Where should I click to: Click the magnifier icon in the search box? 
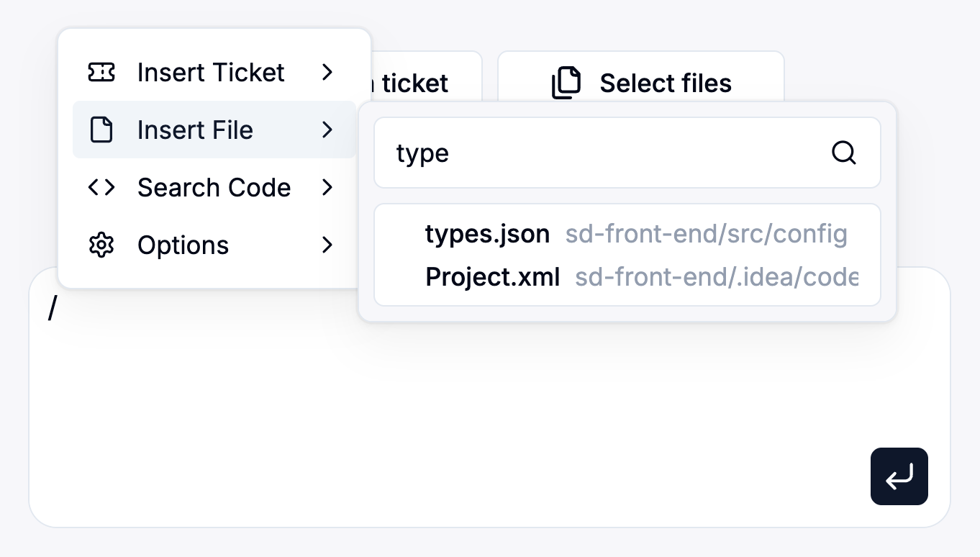(x=843, y=153)
